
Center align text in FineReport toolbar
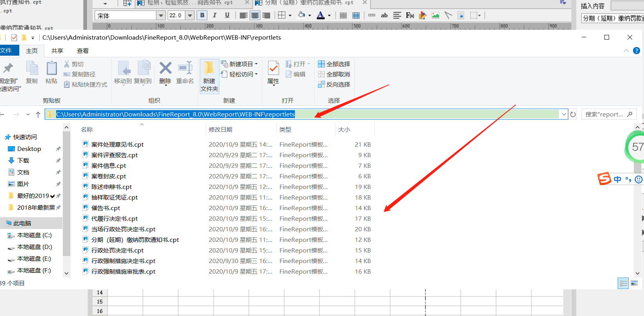255,15
